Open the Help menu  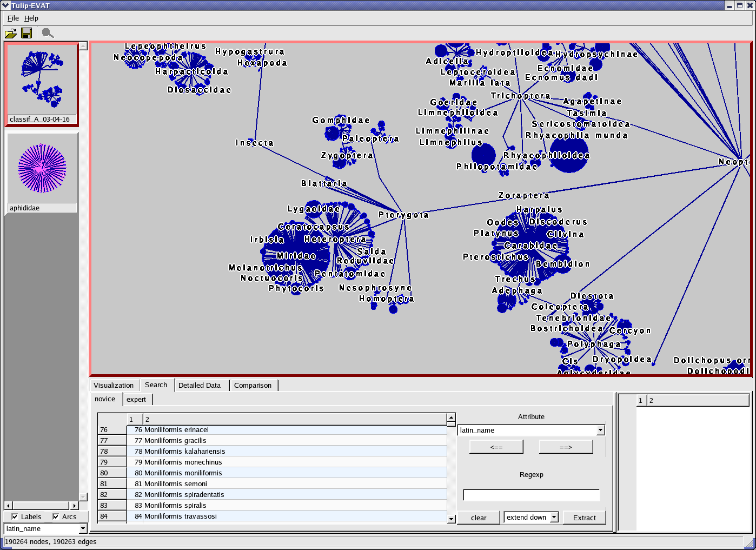pyautogui.click(x=31, y=18)
